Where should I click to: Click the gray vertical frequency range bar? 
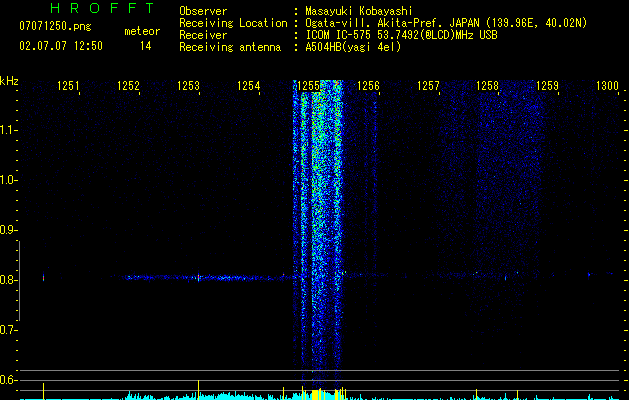(x=19, y=281)
